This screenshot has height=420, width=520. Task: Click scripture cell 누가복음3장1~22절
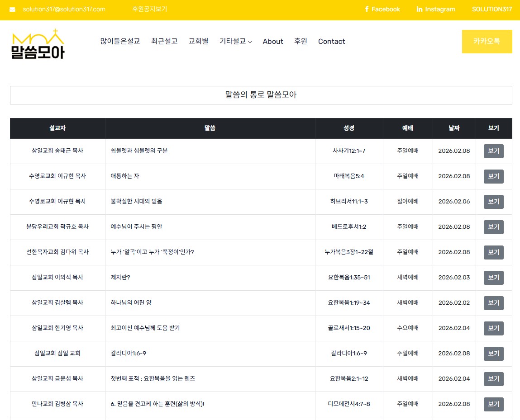[x=349, y=252]
